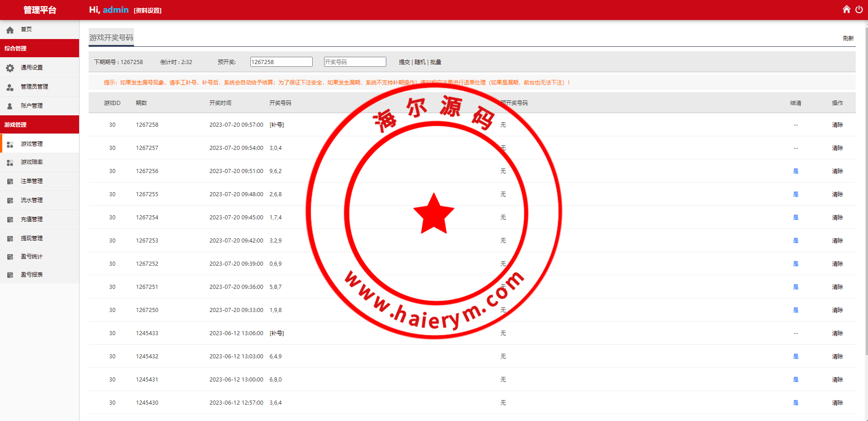Click the 账户管理 user icon in sidebar
This screenshot has height=421, width=868.
click(10, 105)
